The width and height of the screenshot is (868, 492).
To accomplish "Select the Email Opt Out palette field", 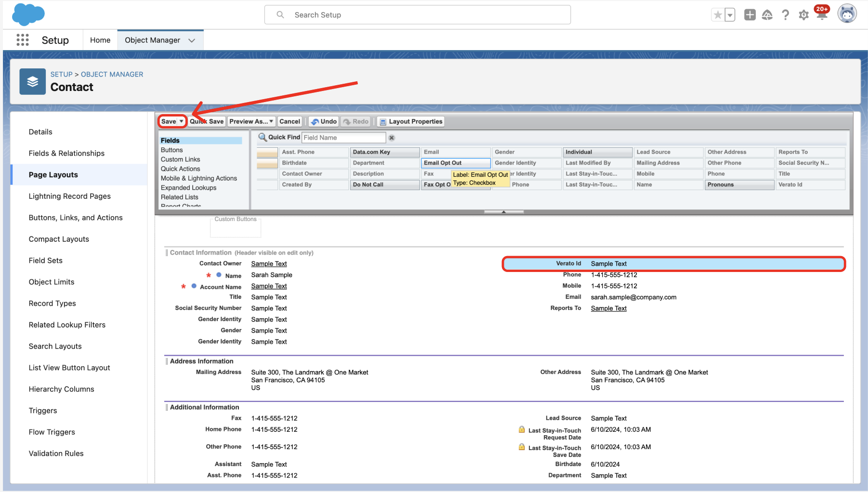I will pyautogui.click(x=456, y=163).
